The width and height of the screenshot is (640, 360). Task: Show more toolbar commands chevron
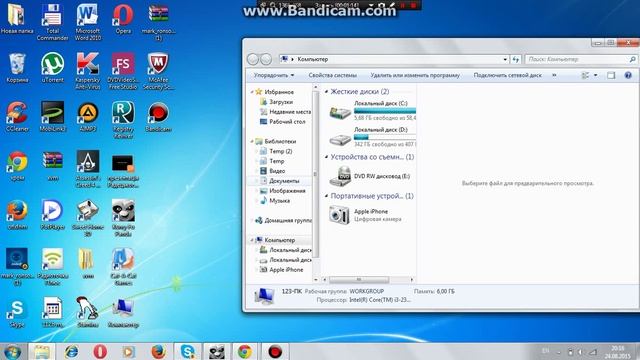click(554, 75)
